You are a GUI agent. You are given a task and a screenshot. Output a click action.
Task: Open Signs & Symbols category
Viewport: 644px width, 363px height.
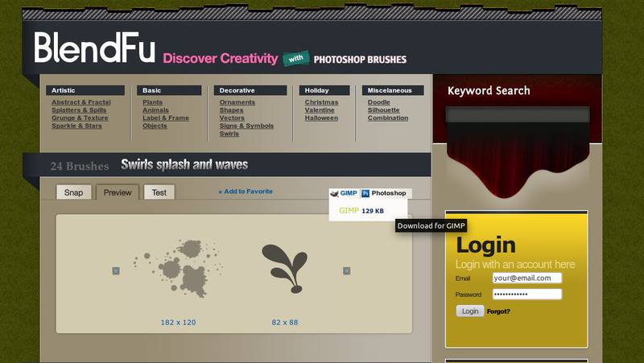click(246, 126)
